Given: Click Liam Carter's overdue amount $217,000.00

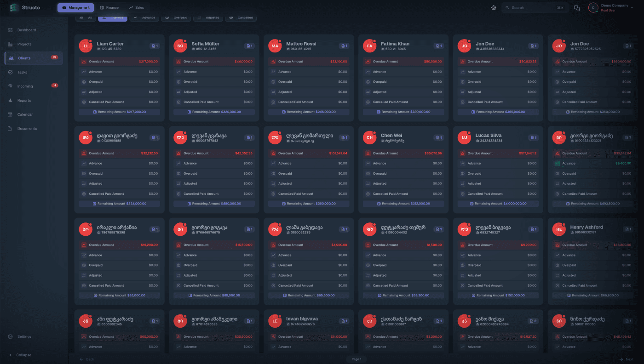Looking at the screenshot, I should pos(148,62).
